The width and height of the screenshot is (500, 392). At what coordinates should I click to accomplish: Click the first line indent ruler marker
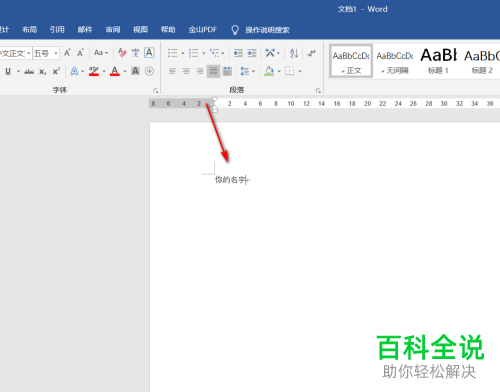tap(215, 100)
